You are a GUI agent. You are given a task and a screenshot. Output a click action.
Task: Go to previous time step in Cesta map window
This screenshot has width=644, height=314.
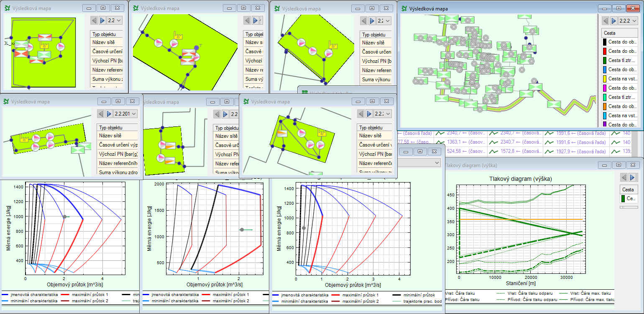tap(605, 21)
